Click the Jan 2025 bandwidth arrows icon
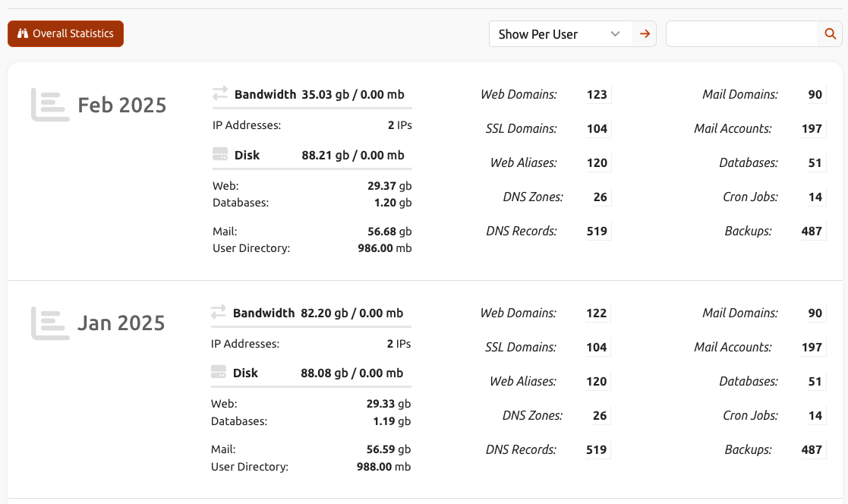Image resolution: width=848 pixels, height=504 pixels. pyautogui.click(x=219, y=312)
